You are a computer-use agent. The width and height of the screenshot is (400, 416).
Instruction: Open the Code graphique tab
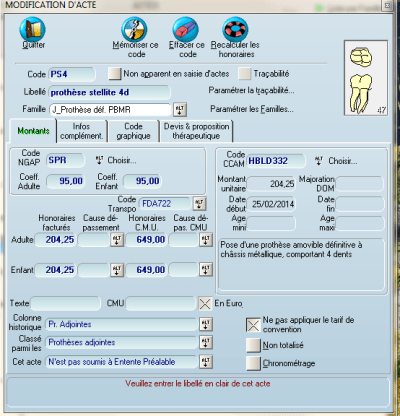pyautogui.click(x=133, y=131)
